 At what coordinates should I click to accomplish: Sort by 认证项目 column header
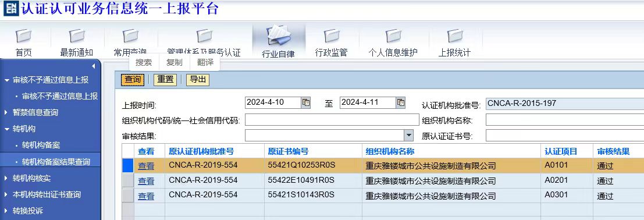(x=561, y=151)
